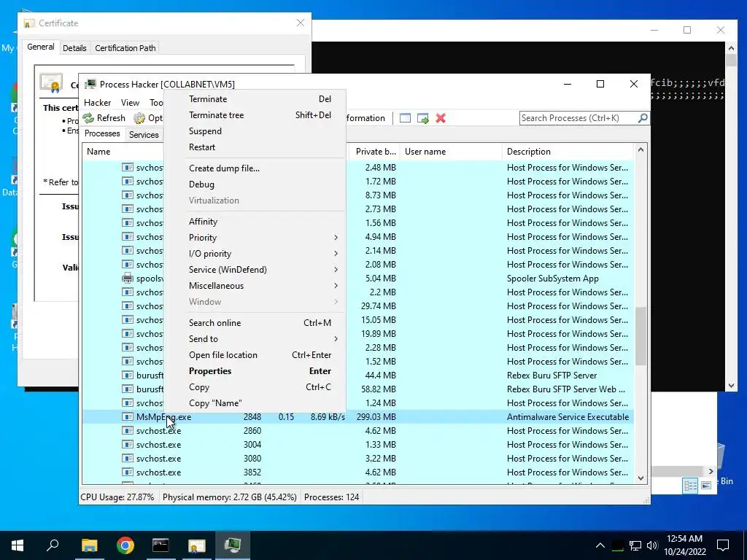Sort by User name column header

click(451, 152)
